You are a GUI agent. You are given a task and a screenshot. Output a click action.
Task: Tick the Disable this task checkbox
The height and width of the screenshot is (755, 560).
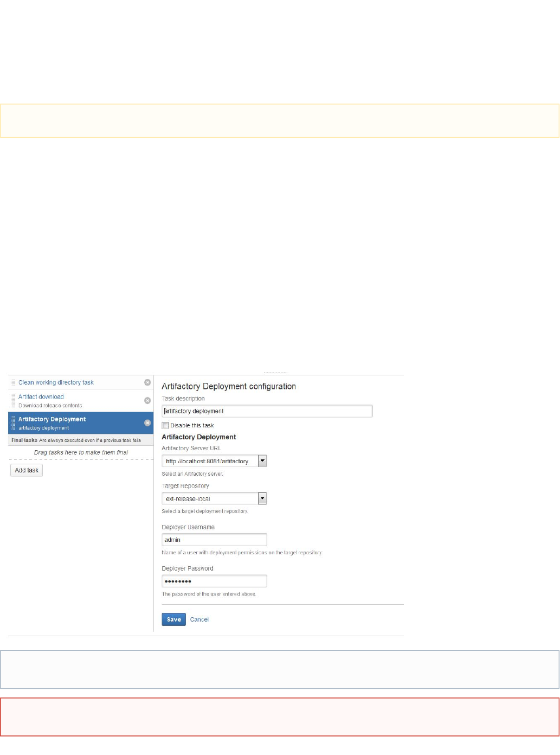[x=165, y=425]
